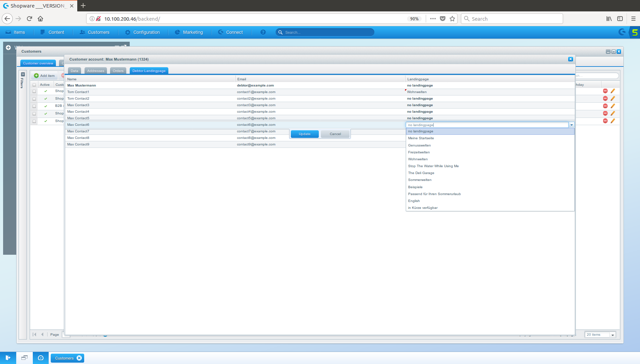The width and height of the screenshot is (640, 364).
Task: Click the help question mark icon
Action: (x=263, y=32)
